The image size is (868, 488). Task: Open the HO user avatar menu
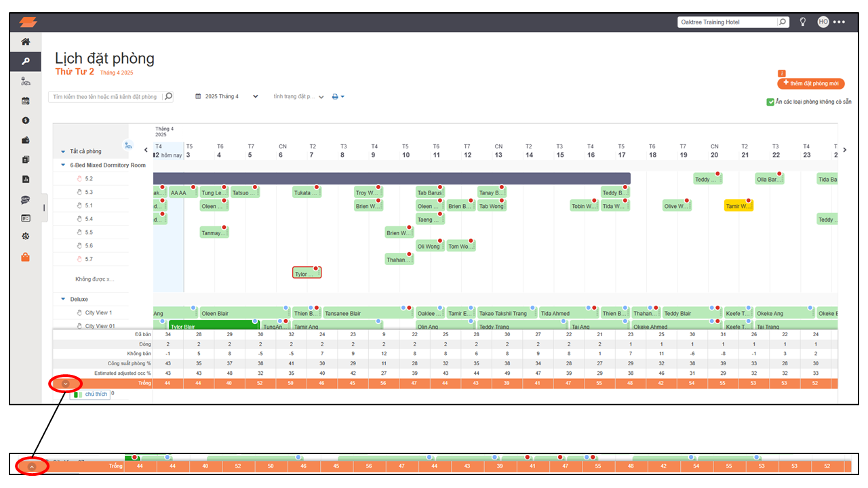(823, 22)
